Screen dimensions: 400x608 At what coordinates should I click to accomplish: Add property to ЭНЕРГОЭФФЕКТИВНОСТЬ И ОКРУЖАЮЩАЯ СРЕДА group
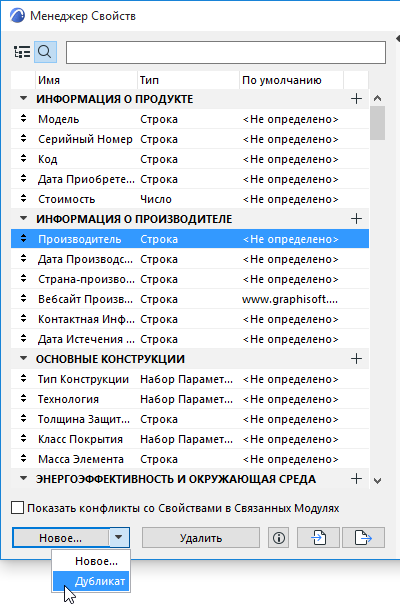coord(356,479)
